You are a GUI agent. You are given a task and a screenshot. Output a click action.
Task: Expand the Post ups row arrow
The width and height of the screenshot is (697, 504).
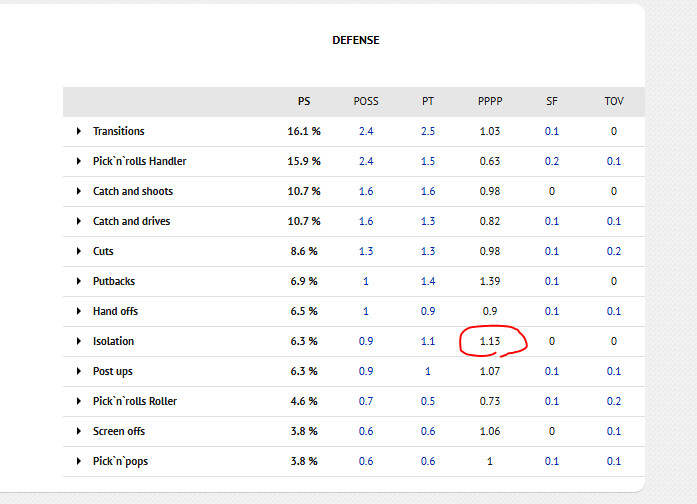pyautogui.click(x=79, y=371)
